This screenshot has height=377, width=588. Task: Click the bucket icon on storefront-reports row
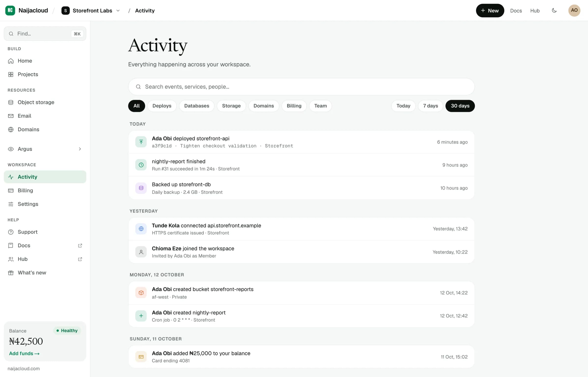click(x=141, y=293)
